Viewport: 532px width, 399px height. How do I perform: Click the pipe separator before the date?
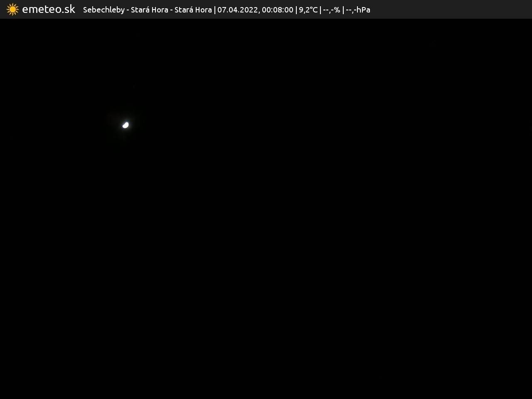tap(215, 10)
